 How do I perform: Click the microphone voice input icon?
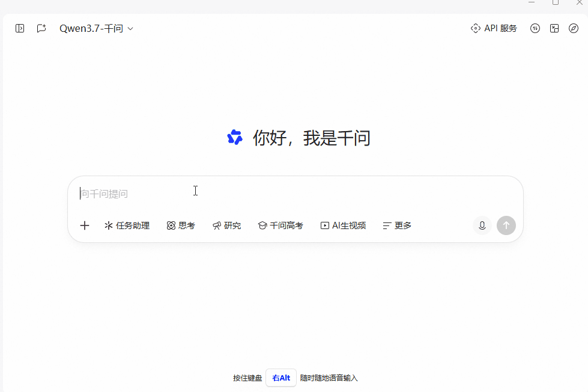click(x=482, y=225)
